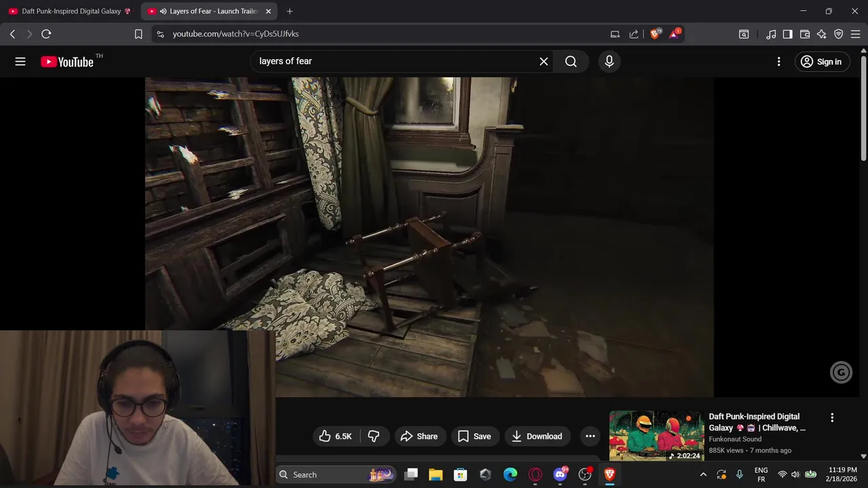
Task: Open OBS Studio from taskbar
Action: 585,474
